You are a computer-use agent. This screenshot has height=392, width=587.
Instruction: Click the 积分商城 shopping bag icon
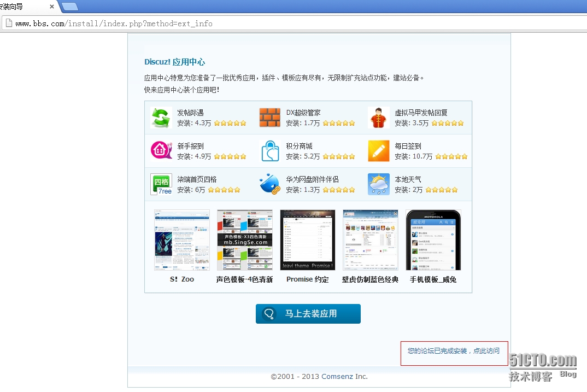point(270,151)
